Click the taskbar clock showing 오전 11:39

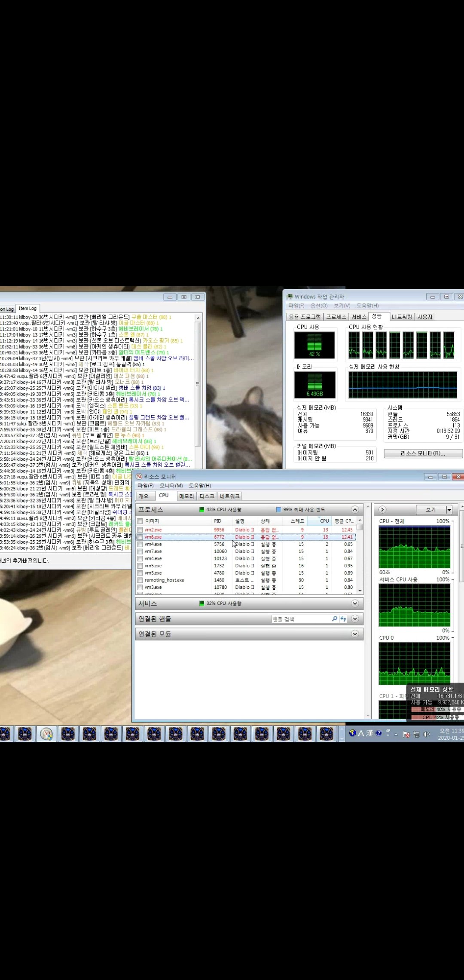[452, 734]
